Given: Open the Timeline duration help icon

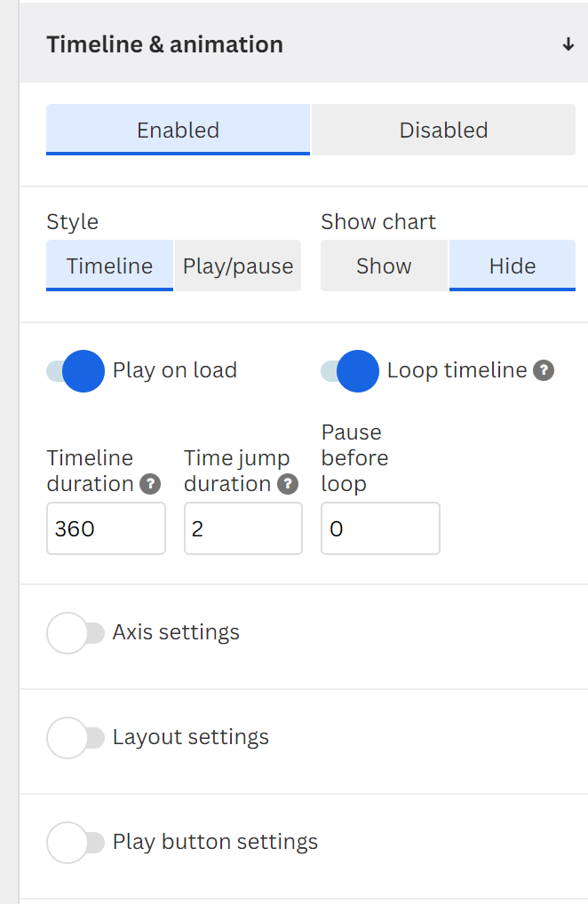Looking at the screenshot, I should point(150,484).
